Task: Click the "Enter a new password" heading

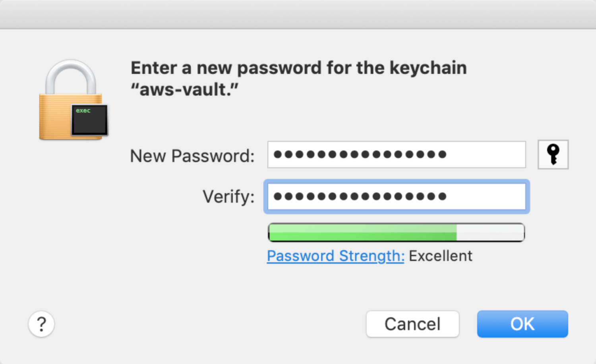Action: click(299, 68)
